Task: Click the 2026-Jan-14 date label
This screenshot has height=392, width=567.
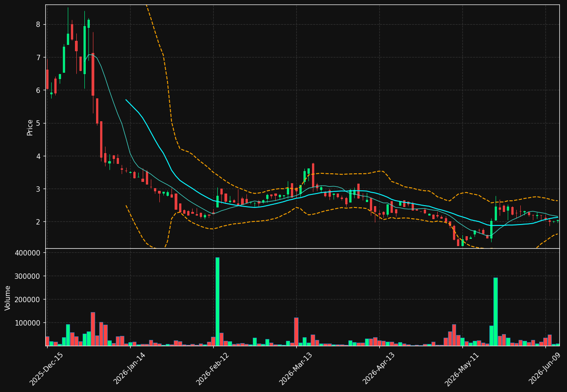Action: coord(129,369)
